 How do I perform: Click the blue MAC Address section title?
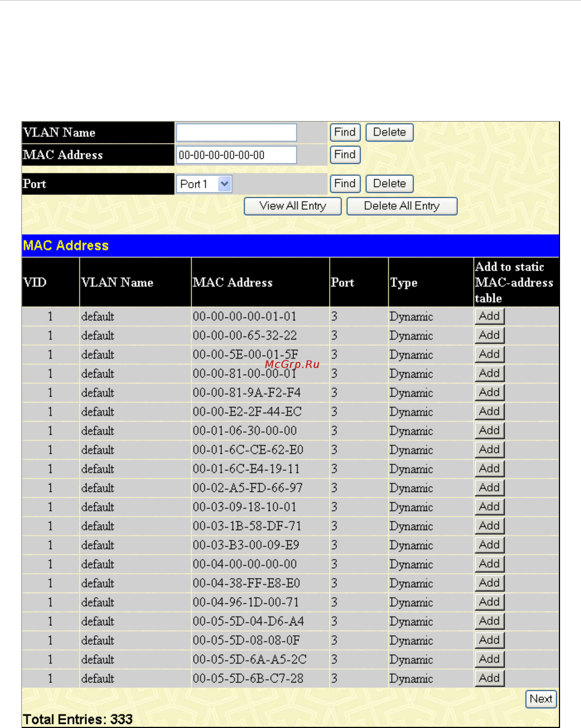click(x=66, y=245)
